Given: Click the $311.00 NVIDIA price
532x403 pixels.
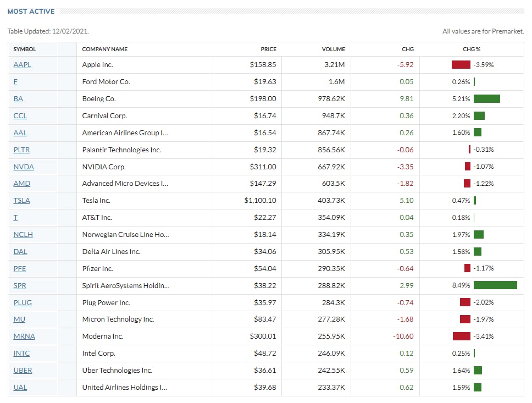Looking at the screenshot, I should [x=263, y=167].
